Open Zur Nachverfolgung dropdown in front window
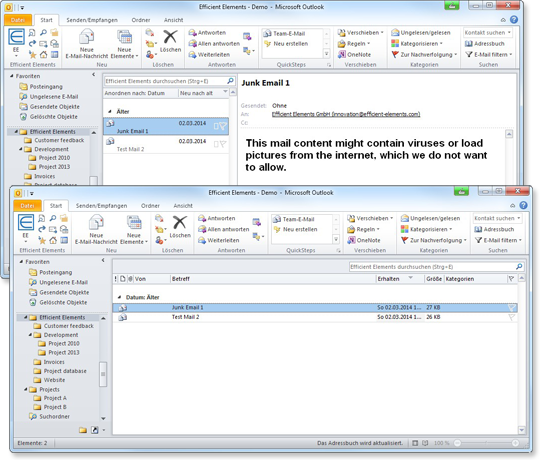The width and height of the screenshot is (541, 460). click(x=434, y=240)
